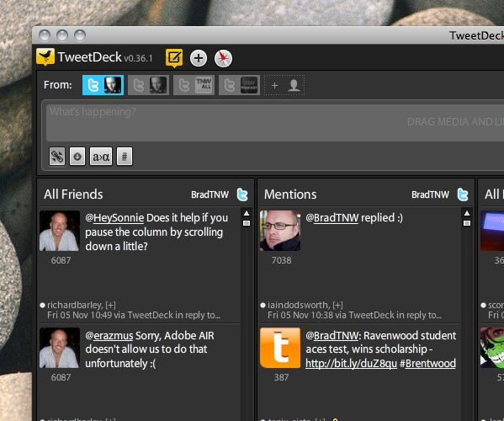Click the [+] next to richardbarley
The height and width of the screenshot is (421, 504).
click(x=110, y=305)
